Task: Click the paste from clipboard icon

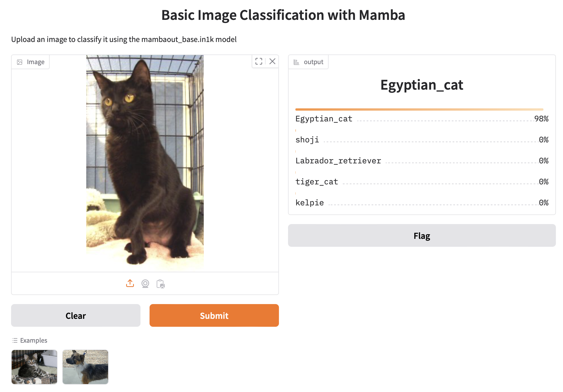Action: pos(161,284)
